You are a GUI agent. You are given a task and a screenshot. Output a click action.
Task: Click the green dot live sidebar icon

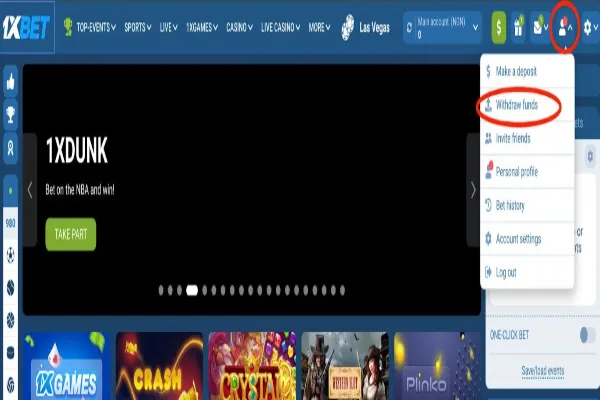pos(11,190)
